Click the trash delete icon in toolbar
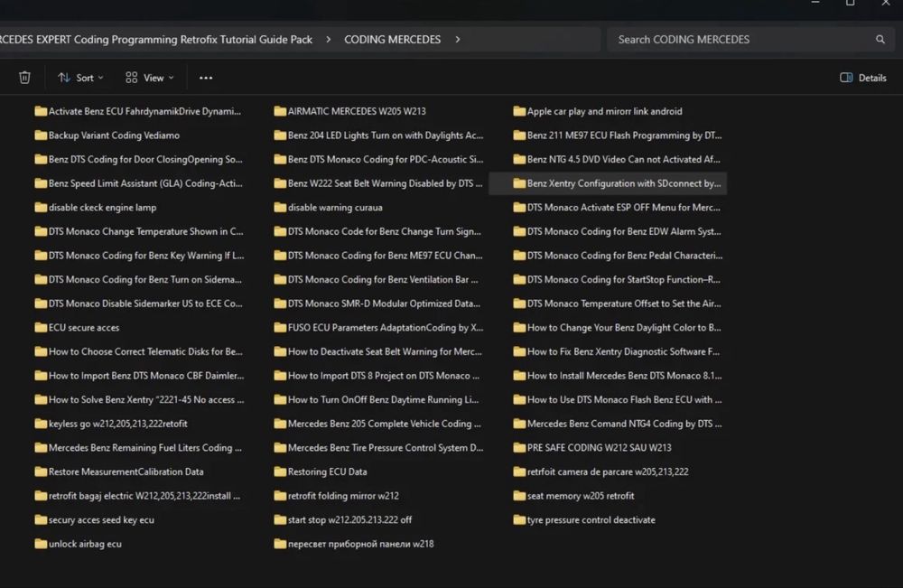This screenshot has height=588, width=903. tap(24, 77)
